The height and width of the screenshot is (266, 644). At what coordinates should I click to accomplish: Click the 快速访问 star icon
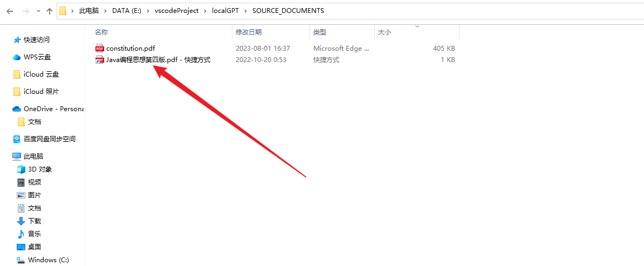tap(17, 40)
